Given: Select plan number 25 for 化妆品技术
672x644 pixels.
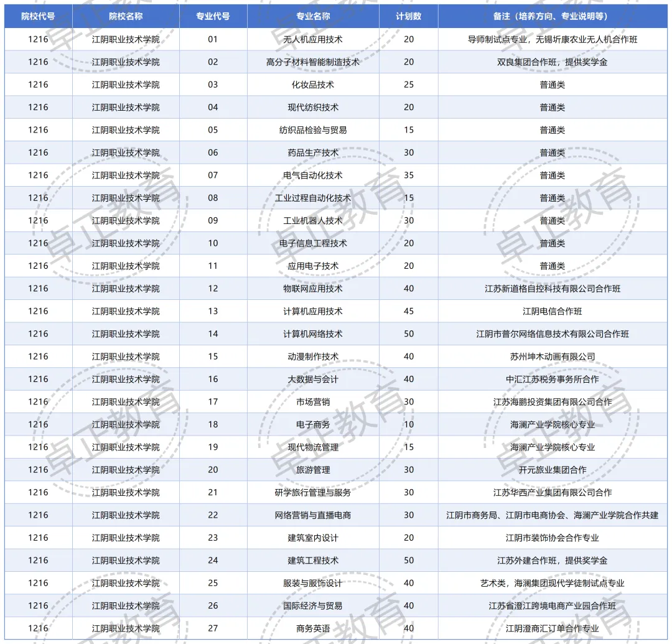Looking at the screenshot, I should click(x=409, y=85).
